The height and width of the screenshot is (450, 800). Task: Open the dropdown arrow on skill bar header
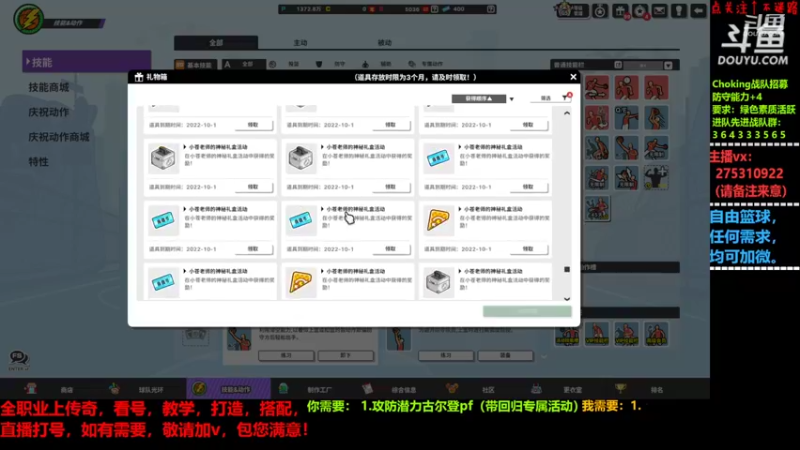668,65
